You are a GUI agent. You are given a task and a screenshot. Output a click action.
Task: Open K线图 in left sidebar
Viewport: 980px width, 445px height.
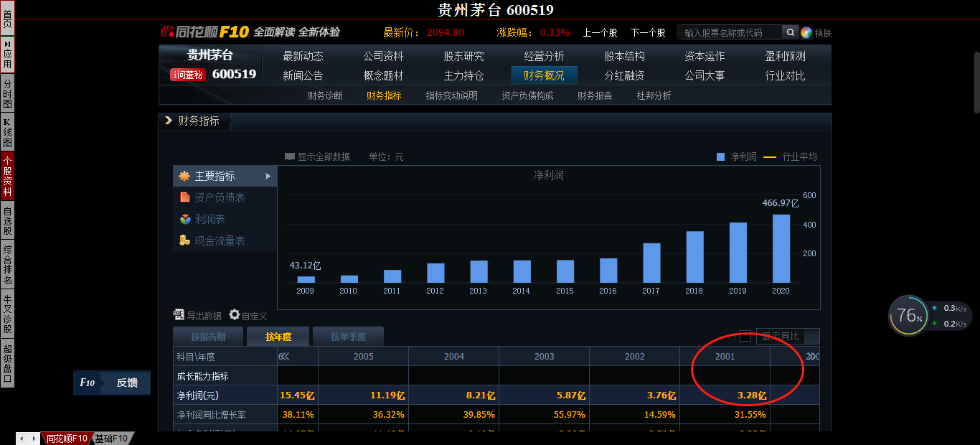click(7, 133)
